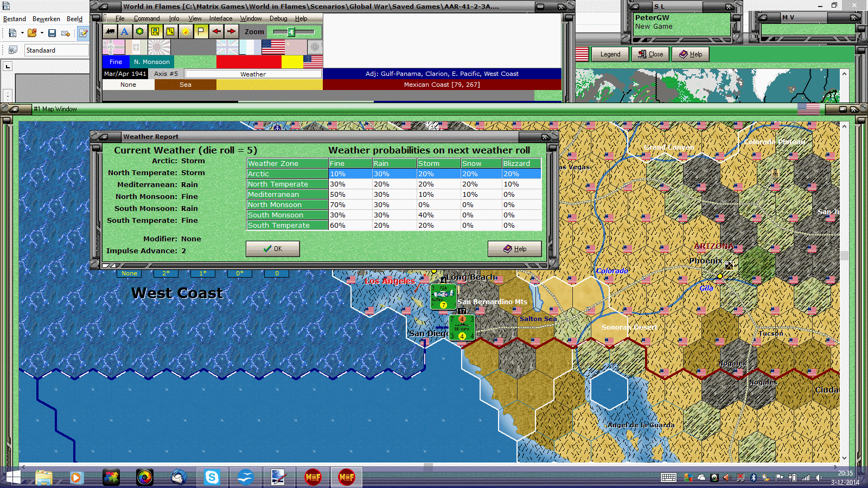
Task: Click the Help button beside the Close button
Action: [x=691, y=54]
